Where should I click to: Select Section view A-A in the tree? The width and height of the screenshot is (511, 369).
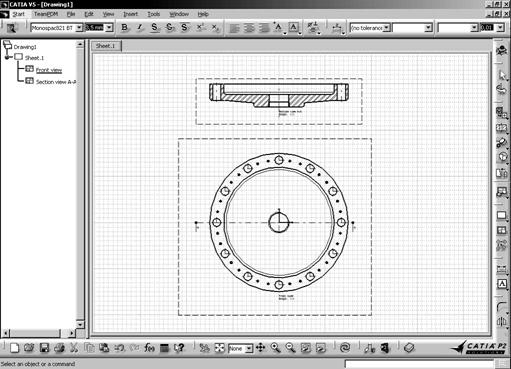(56, 82)
